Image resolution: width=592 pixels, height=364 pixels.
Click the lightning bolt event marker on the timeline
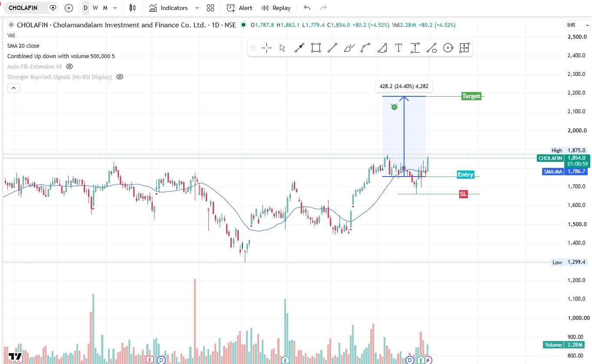click(x=428, y=360)
